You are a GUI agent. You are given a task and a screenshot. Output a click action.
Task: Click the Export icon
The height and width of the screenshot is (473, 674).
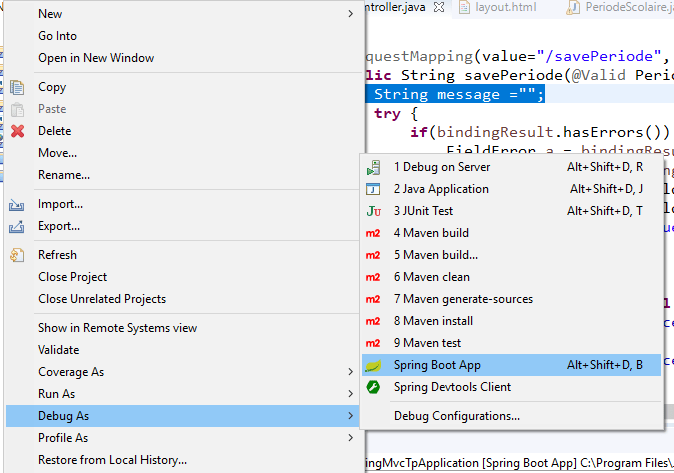[16, 227]
